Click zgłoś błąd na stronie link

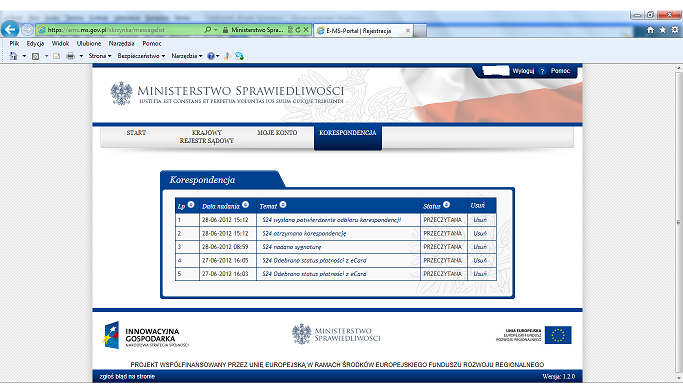[127, 377]
